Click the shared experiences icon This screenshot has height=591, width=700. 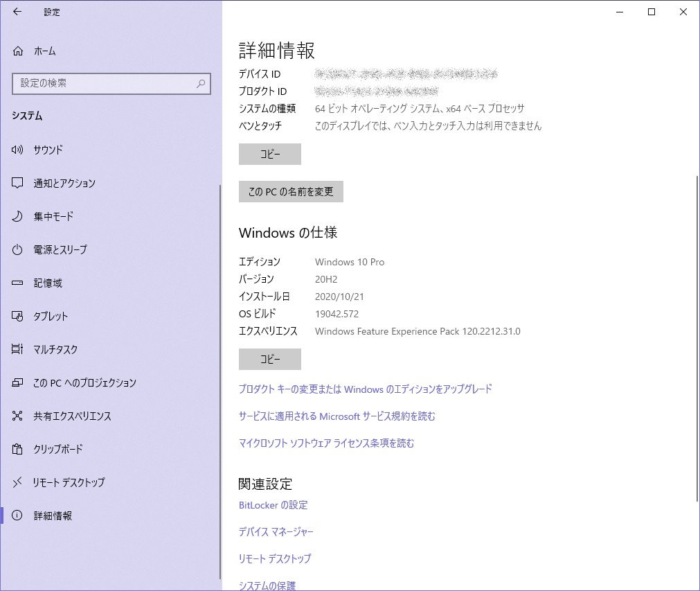(17, 416)
